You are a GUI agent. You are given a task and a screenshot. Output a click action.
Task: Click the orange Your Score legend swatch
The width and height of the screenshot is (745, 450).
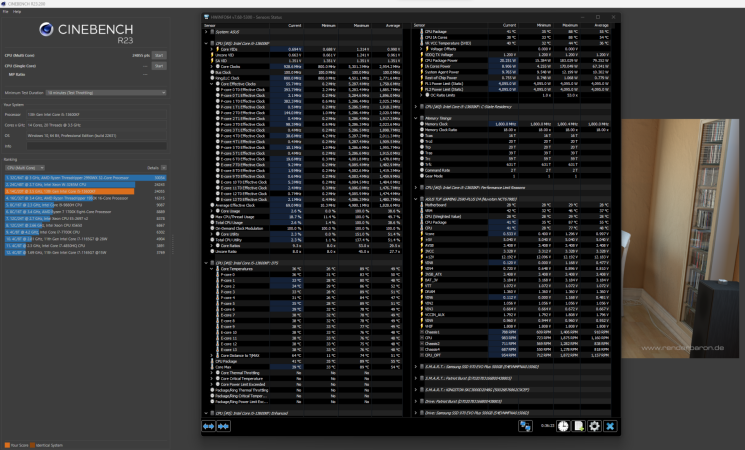pyautogui.click(x=7, y=445)
